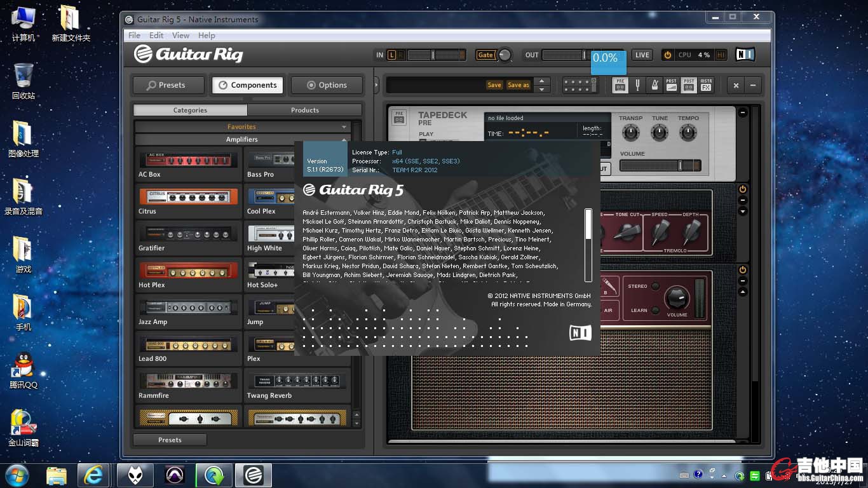This screenshot has width=868, height=488.
Task: Switch to the Products tab
Action: [305, 110]
